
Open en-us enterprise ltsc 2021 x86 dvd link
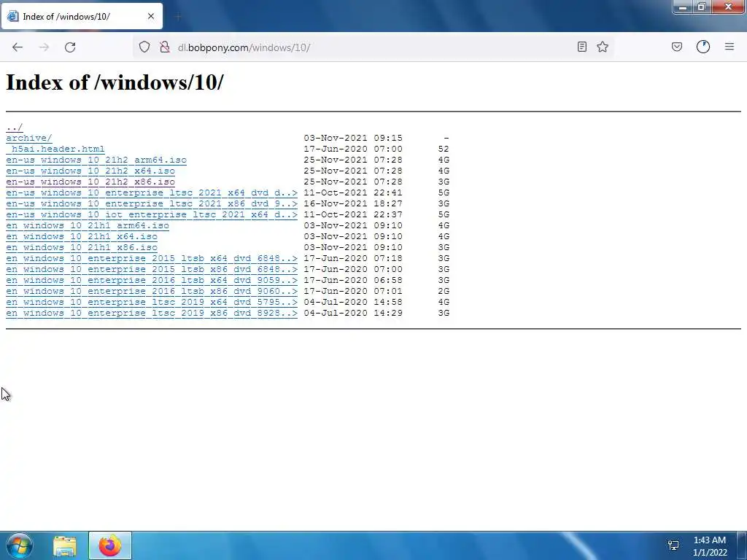(152, 204)
